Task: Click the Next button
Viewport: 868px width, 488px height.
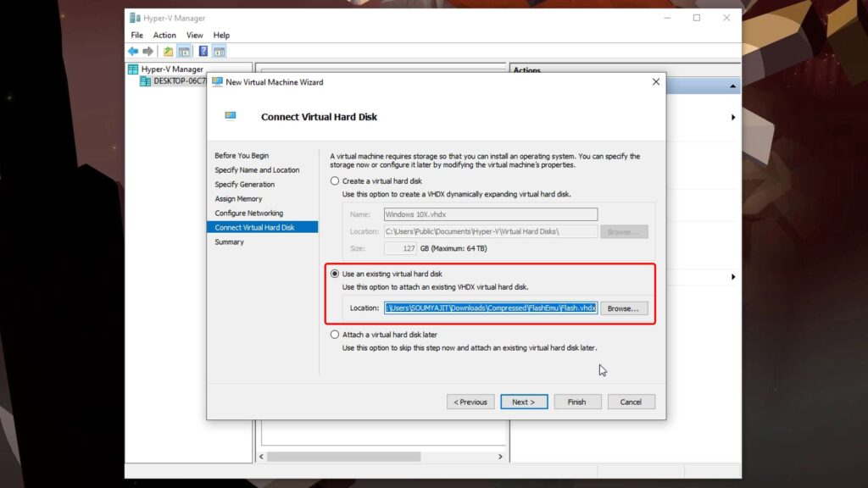Action: pos(524,402)
